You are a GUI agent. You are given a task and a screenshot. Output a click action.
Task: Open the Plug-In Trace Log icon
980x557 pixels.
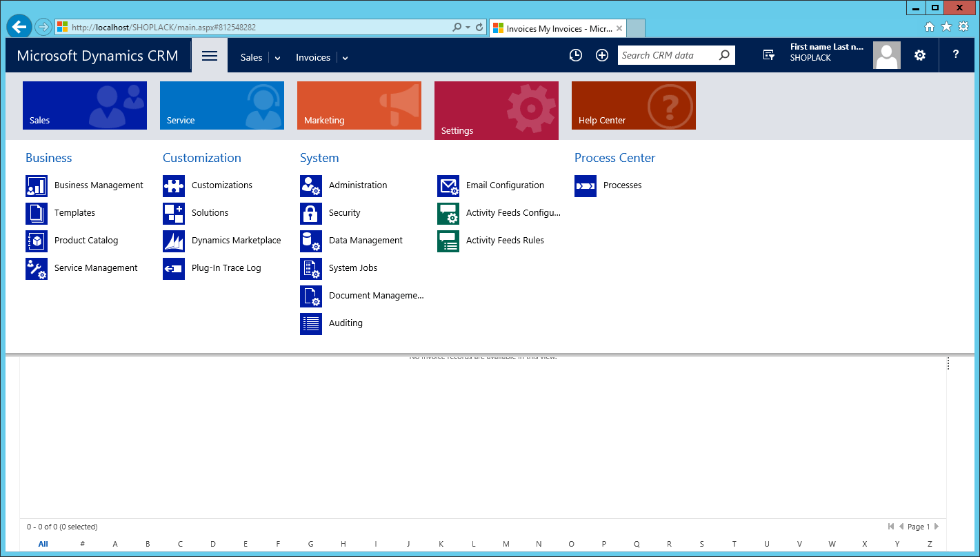coord(174,268)
